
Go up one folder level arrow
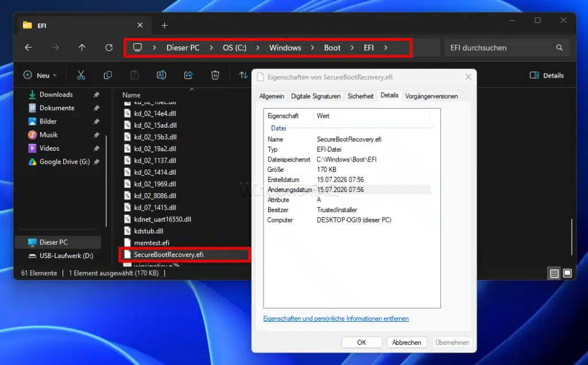pos(82,48)
